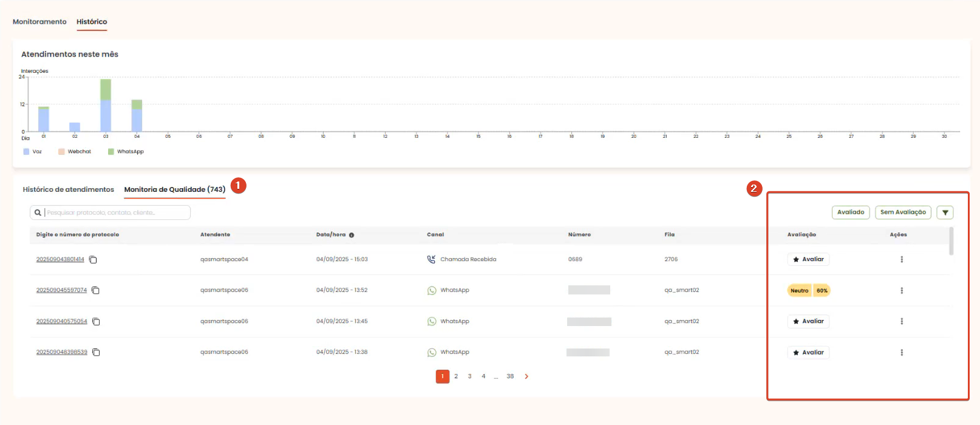980x425 pixels.
Task: Open the ellipsis in pagination
Action: pyautogui.click(x=496, y=376)
